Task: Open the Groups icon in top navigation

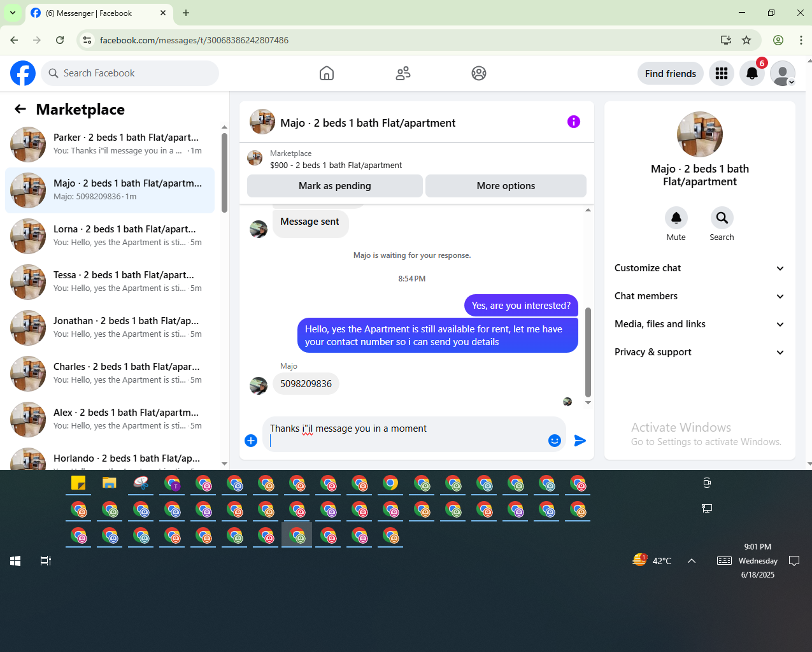Action: (479, 73)
